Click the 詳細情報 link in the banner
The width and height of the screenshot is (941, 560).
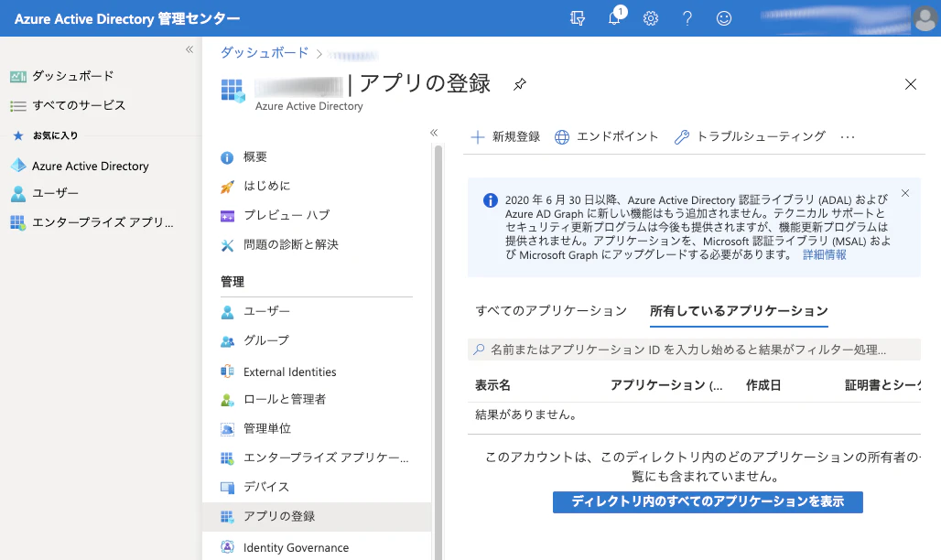tap(825, 255)
